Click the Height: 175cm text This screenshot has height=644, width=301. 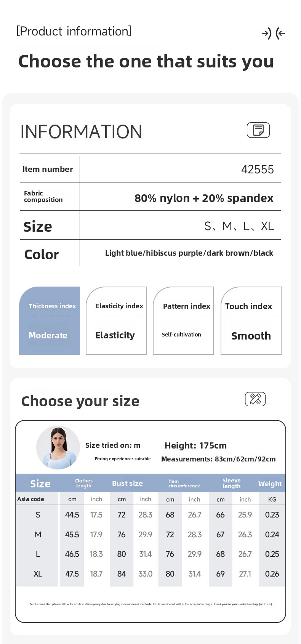(195, 445)
